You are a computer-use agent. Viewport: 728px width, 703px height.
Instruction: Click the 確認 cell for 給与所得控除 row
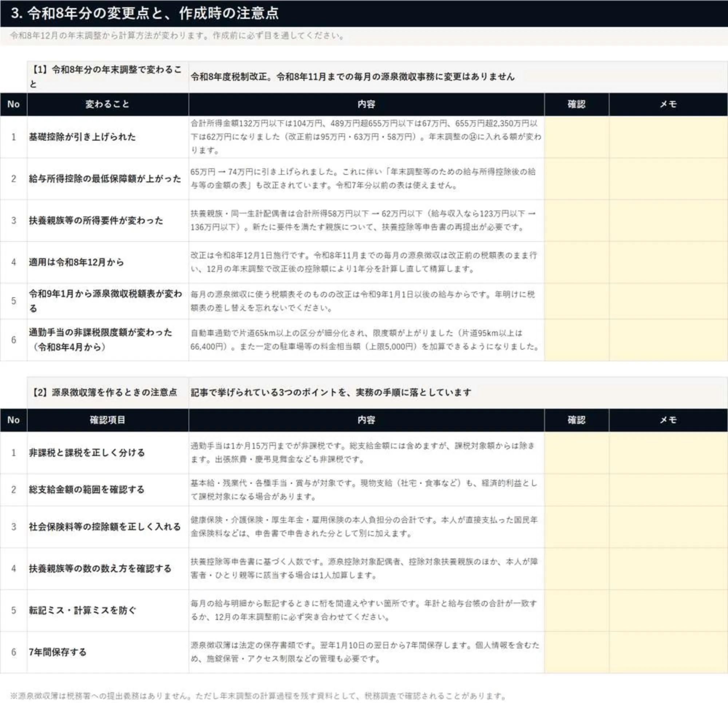[577, 179]
